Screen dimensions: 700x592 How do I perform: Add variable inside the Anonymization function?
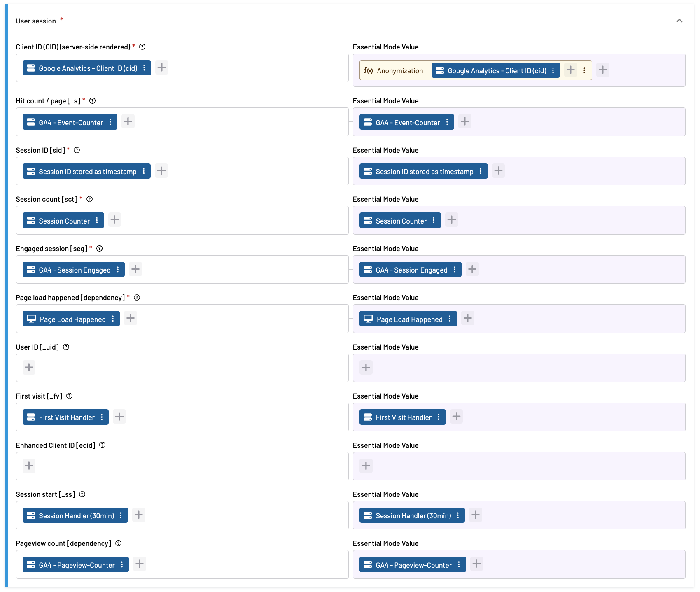point(570,70)
